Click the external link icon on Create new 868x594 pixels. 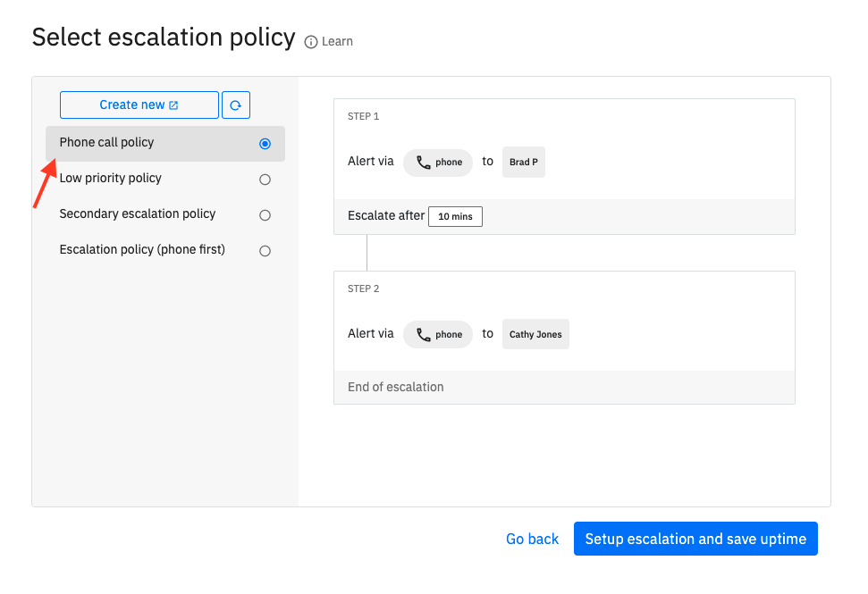[x=173, y=105]
